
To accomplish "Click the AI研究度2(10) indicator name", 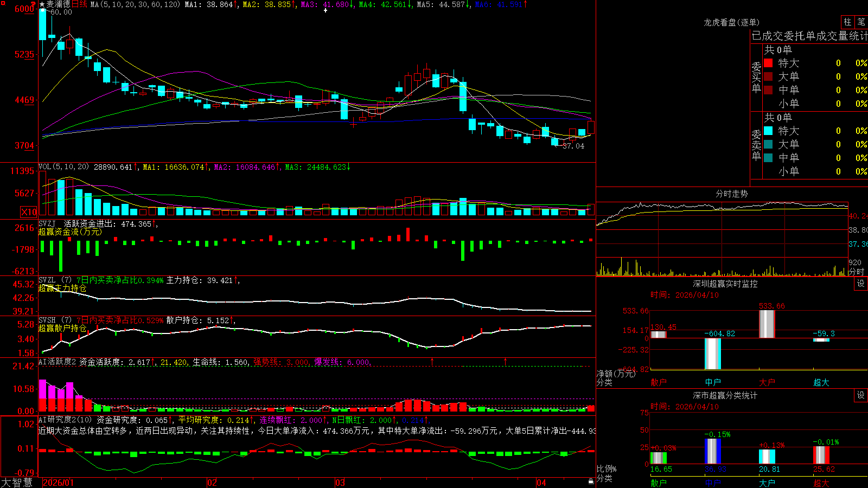I will pos(65,420).
